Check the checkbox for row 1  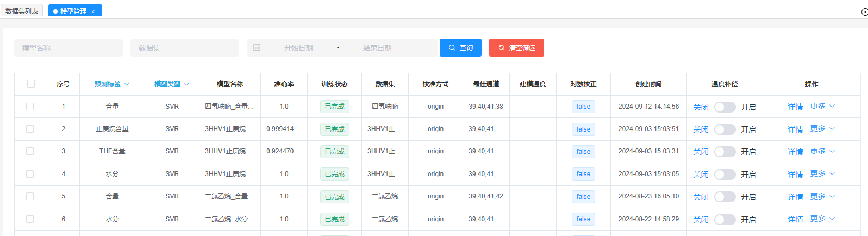click(30, 107)
